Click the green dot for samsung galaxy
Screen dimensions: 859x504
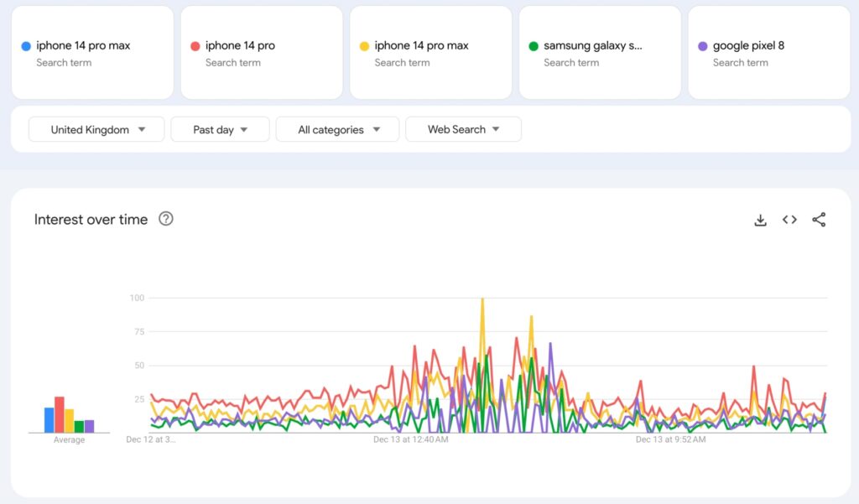tap(534, 46)
